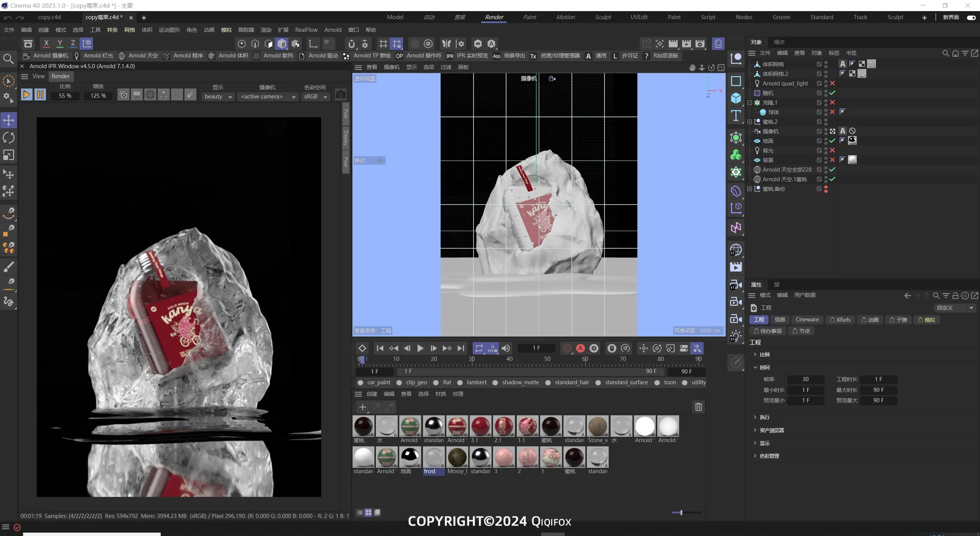Enable 克隆.1 object red cross

[x=832, y=102]
